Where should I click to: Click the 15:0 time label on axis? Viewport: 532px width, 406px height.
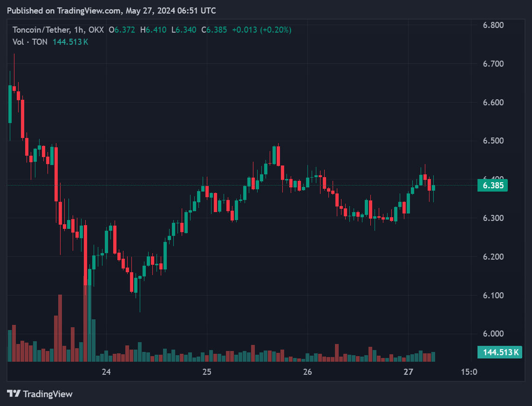[469, 372]
